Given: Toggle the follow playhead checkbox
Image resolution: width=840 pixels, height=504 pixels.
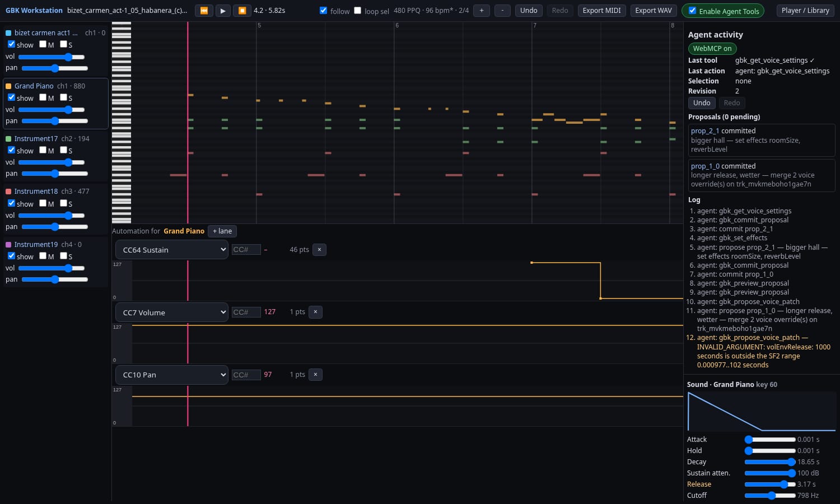Looking at the screenshot, I should click(x=323, y=11).
